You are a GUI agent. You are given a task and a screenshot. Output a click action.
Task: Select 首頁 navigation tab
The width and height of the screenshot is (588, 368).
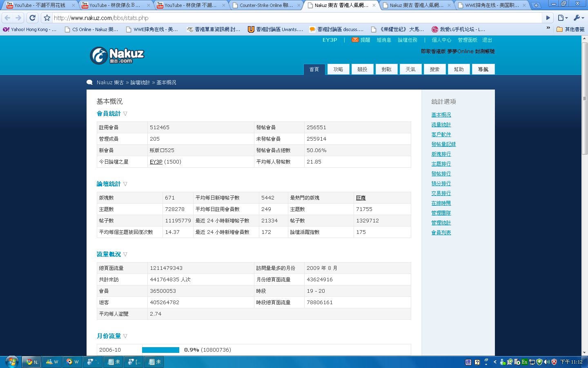coord(314,69)
